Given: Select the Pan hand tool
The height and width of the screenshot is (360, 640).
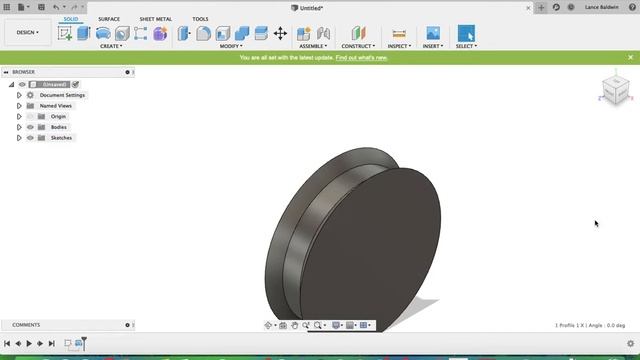Looking at the screenshot, I should point(294,325).
